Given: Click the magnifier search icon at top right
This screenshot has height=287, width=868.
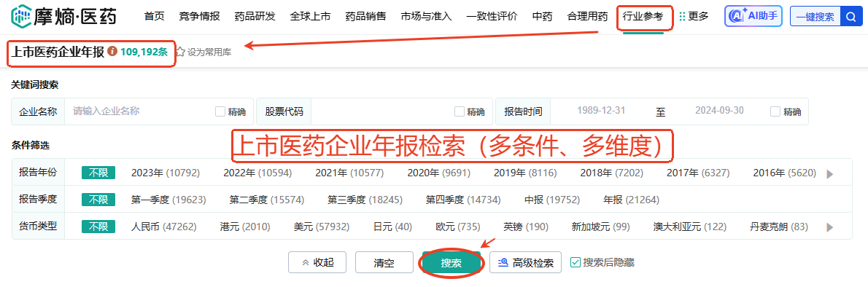Looking at the screenshot, I should (850, 17).
